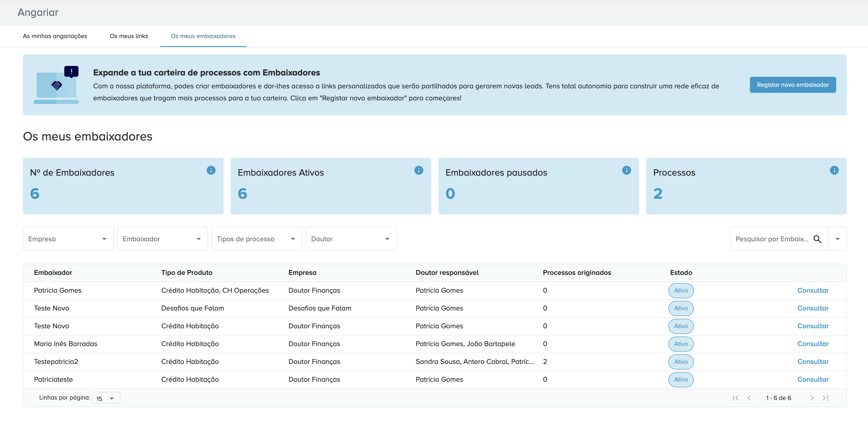Image resolution: width=868 pixels, height=422 pixels.
Task: Click info icon on Embaixadores pausados card
Action: (626, 170)
